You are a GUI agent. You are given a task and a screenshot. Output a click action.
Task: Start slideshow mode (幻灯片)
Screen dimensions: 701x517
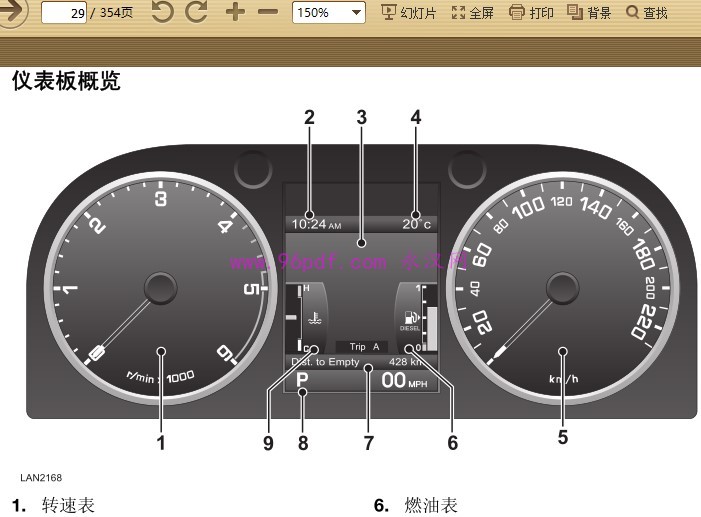409,13
